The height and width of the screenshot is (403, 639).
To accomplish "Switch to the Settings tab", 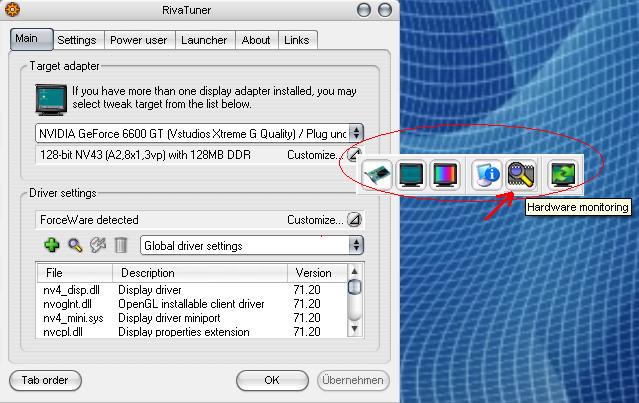I will (77, 40).
